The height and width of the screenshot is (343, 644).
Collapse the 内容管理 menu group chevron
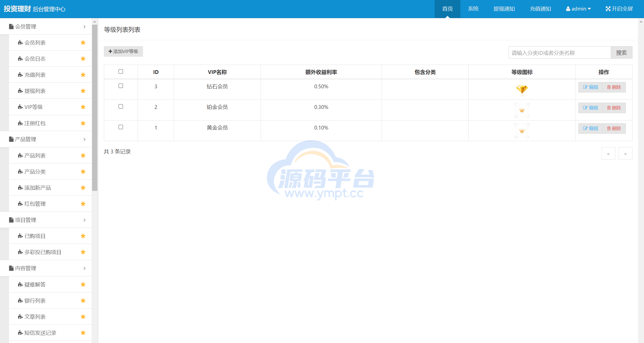[85, 268]
